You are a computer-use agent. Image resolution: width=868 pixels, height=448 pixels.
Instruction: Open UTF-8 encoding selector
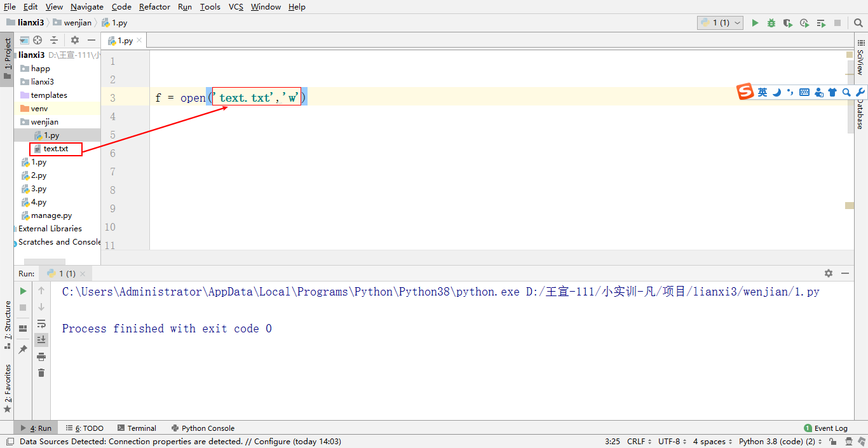(x=672, y=441)
